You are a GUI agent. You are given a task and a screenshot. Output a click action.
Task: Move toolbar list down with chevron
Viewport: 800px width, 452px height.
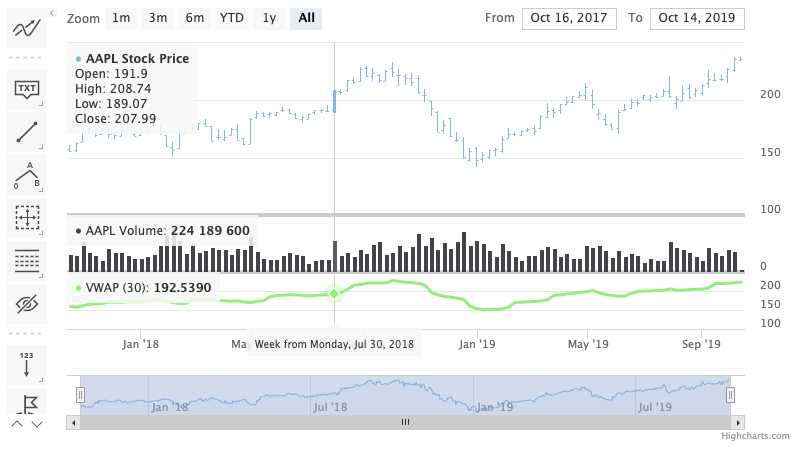[37, 424]
